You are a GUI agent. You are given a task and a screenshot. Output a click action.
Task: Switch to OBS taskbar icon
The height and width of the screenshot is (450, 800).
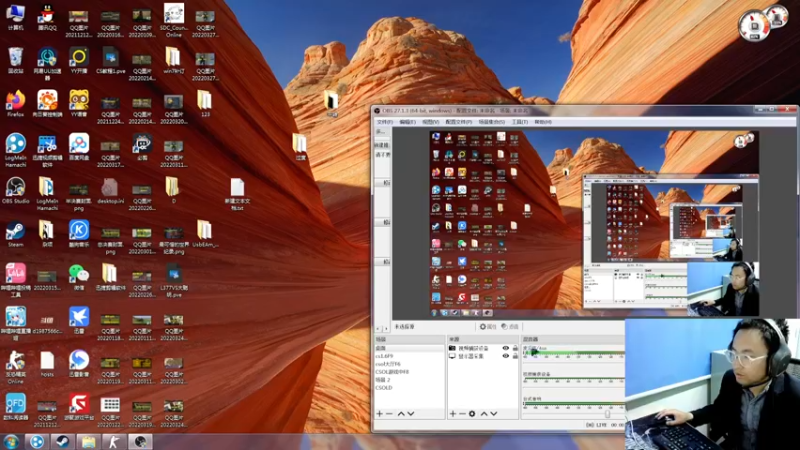click(x=140, y=441)
